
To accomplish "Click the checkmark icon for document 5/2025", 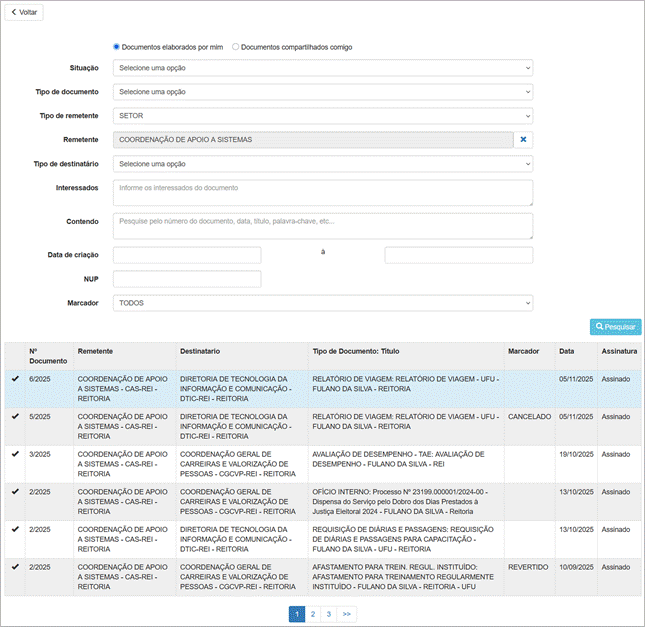I will pyautogui.click(x=15, y=416).
